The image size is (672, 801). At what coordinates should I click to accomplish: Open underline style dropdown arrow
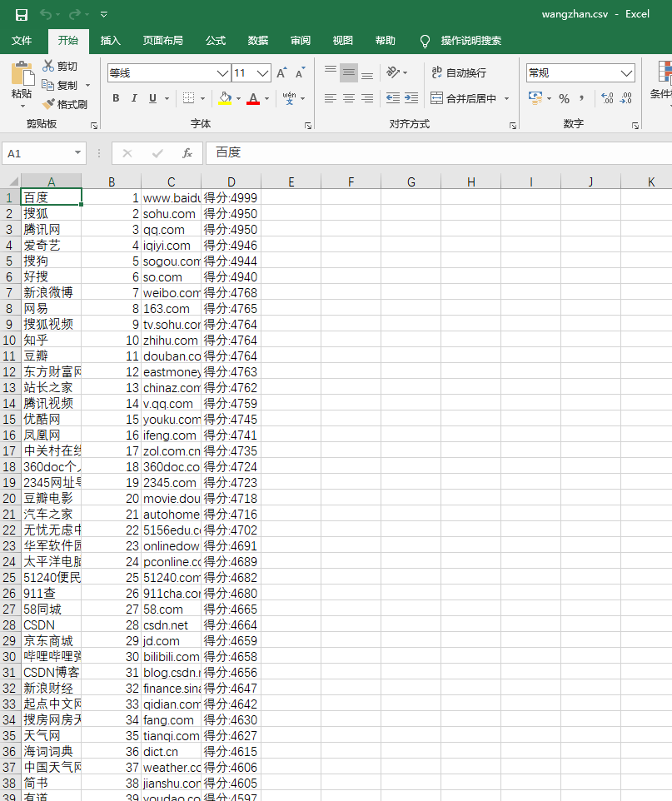[167, 98]
